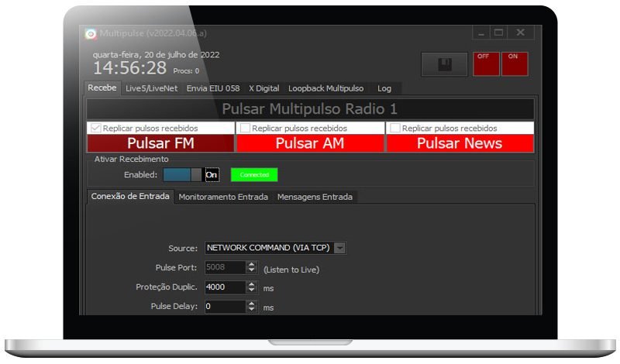The height and width of the screenshot is (364, 620).
Task: Toggle the Enabled On switch
Action: (191, 175)
